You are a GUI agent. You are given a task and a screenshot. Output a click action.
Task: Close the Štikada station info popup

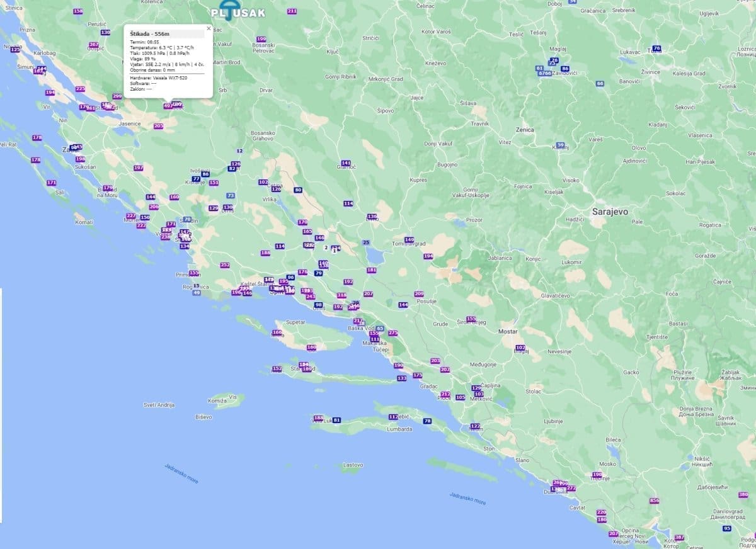209,28
